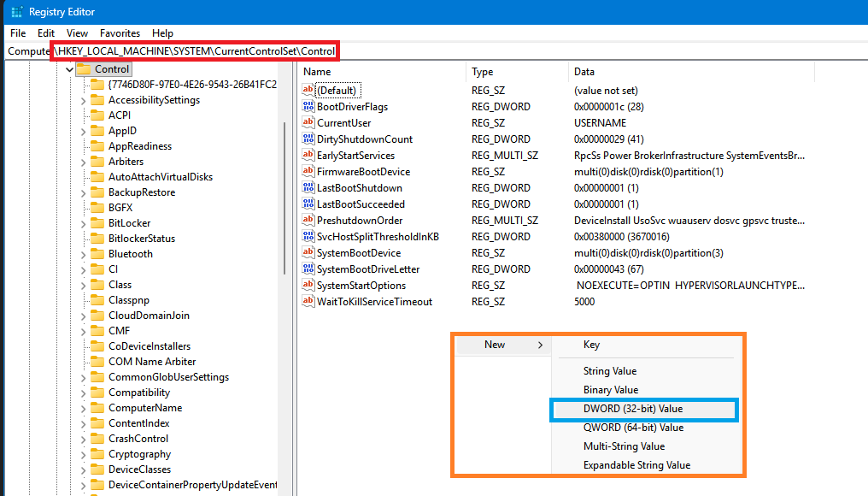Click the WaitToKillServiceTimeout value icon
This screenshot has width=868, height=496.
click(x=308, y=301)
